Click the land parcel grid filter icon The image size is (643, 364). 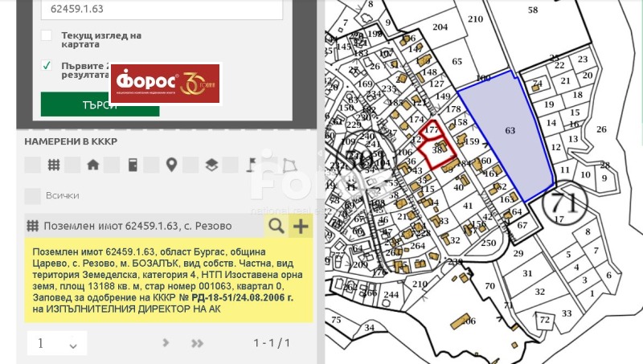pos(54,165)
